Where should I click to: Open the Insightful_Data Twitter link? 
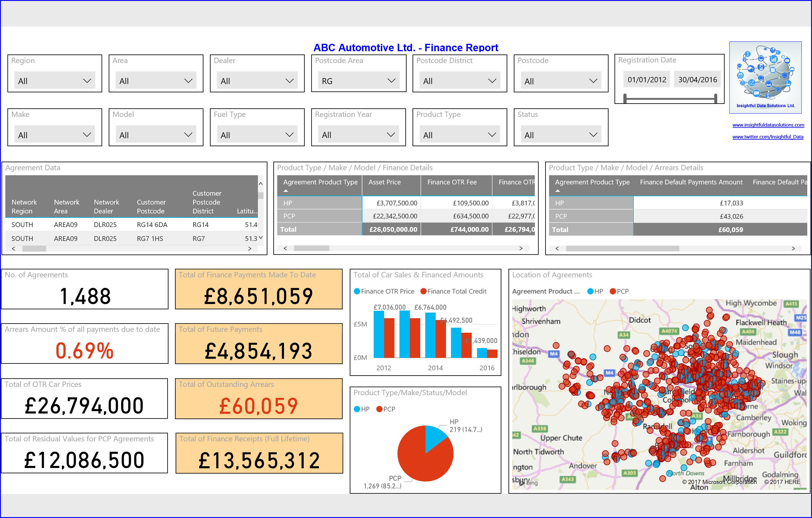click(x=768, y=137)
